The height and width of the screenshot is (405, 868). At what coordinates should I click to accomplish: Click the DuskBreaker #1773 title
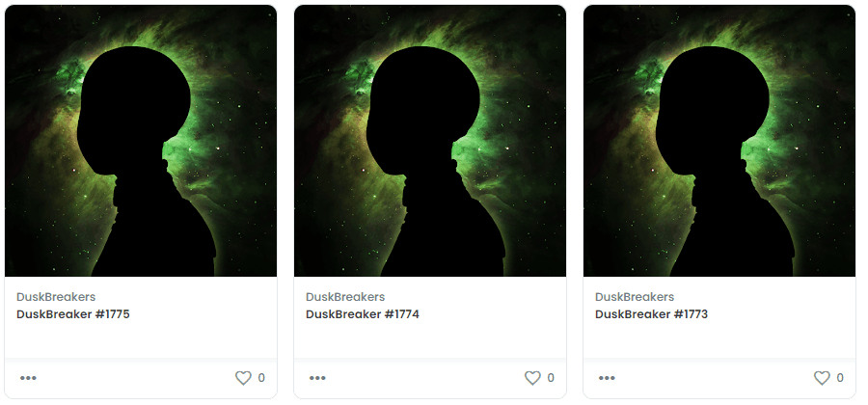tap(652, 314)
